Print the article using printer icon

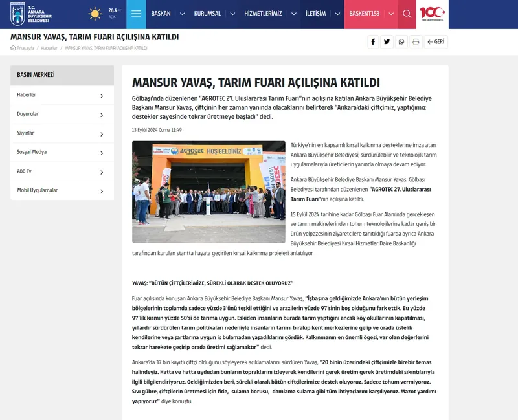pyautogui.click(x=416, y=42)
